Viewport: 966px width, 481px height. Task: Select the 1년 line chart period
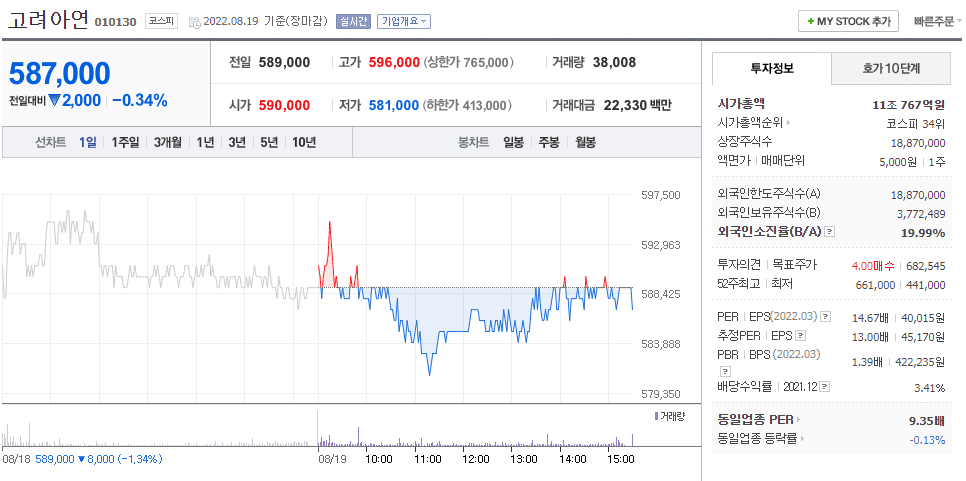205,142
